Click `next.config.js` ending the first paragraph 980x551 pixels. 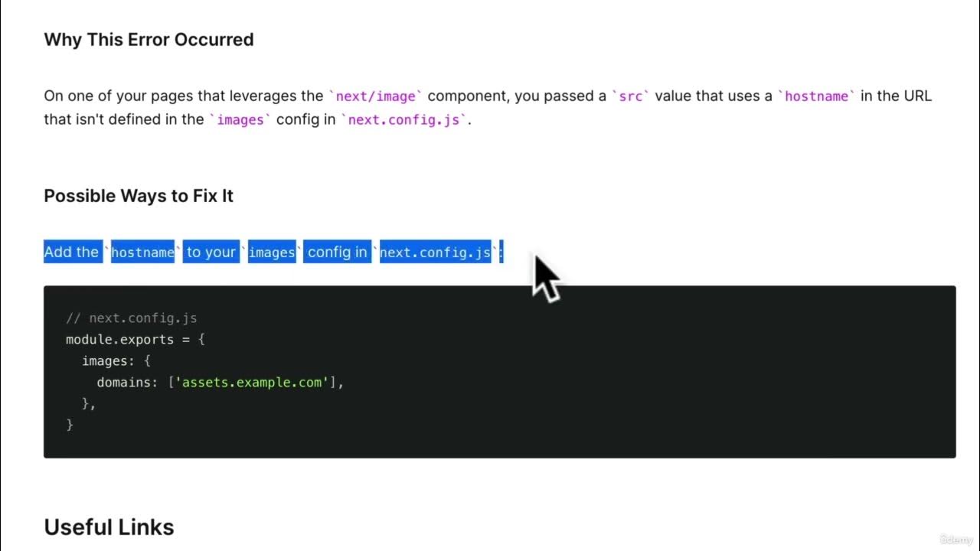point(406,120)
